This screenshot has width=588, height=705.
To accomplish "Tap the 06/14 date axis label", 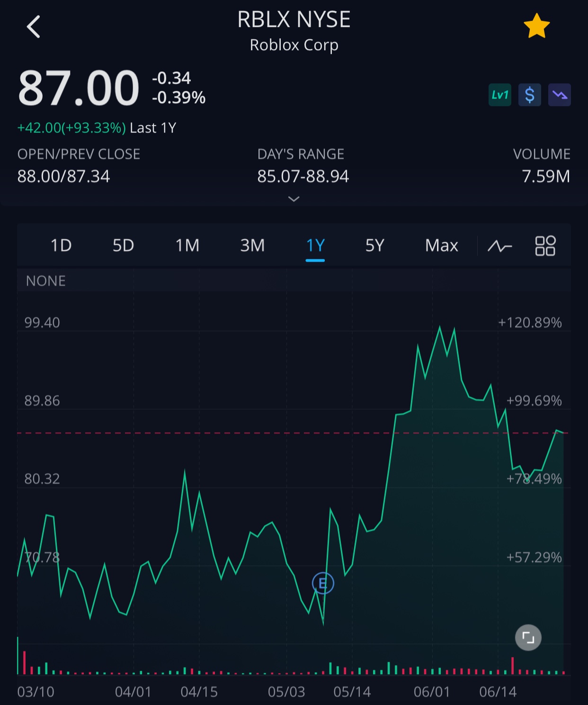I will click(498, 692).
